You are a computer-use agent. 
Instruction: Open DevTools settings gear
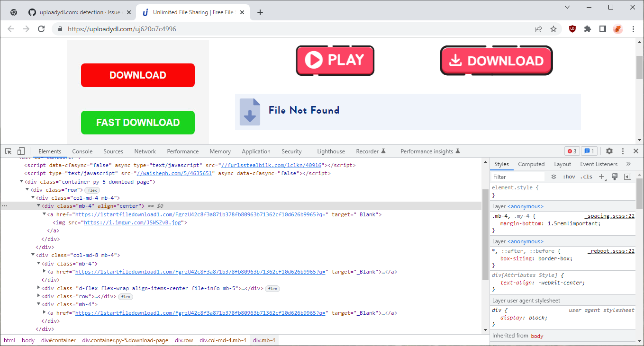[609, 151]
